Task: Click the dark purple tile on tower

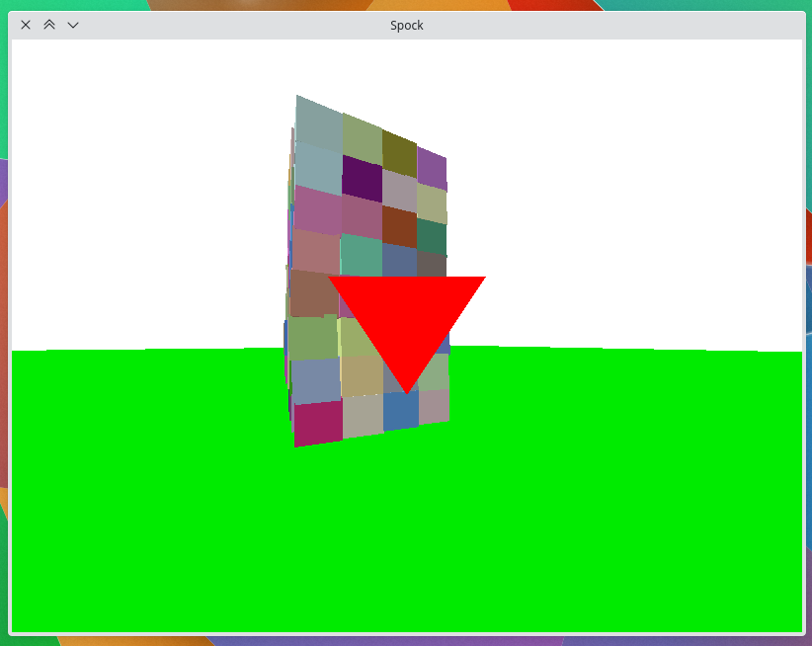Action: 362,179
